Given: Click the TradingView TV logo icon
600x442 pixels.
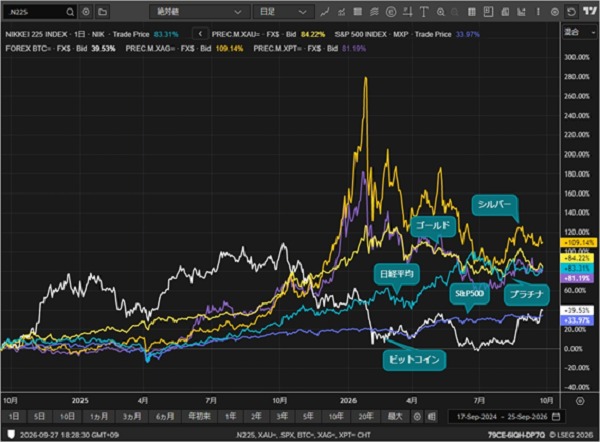Looking at the screenshot, I should pyautogui.click(x=590, y=11).
